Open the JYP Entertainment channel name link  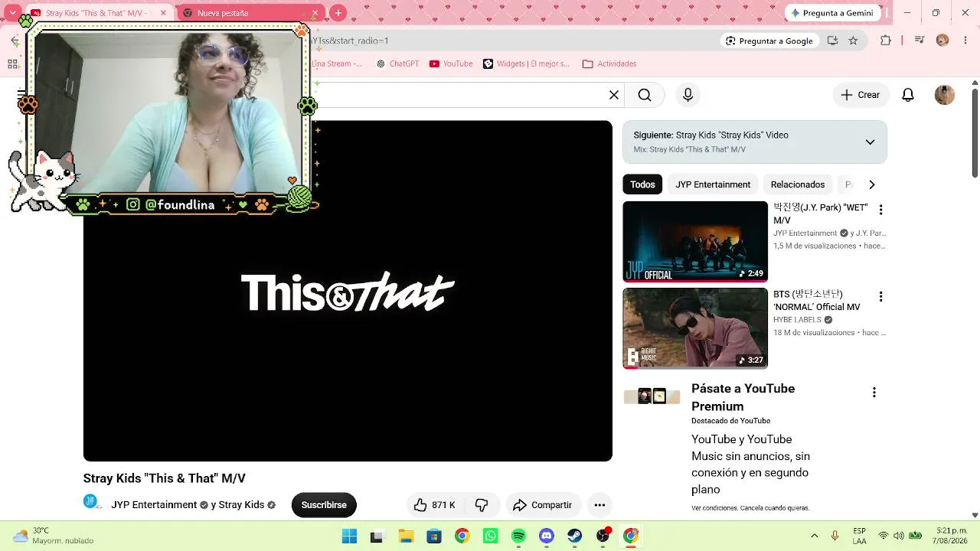[154, 505]
